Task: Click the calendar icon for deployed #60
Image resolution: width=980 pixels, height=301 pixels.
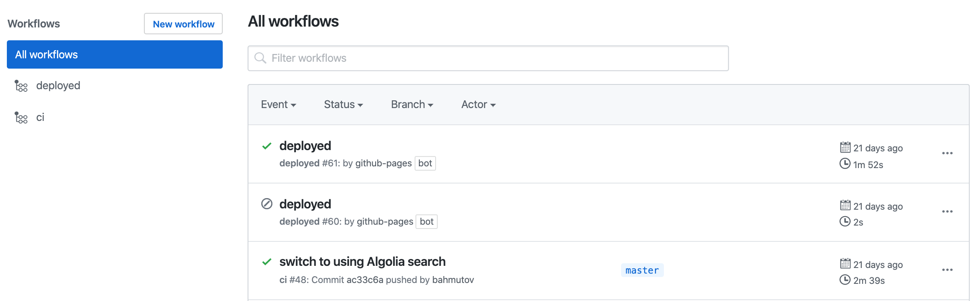Action: pyautogui.click(x=845, y=205)
